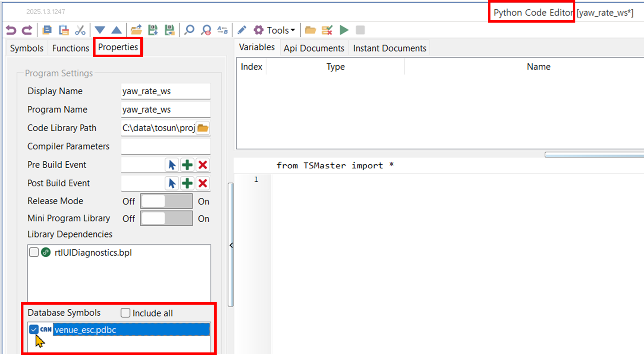The height and width of the screenshot is (355, 644).
Task: Open the Tools dropdown arrow
Action: point(293,30)
